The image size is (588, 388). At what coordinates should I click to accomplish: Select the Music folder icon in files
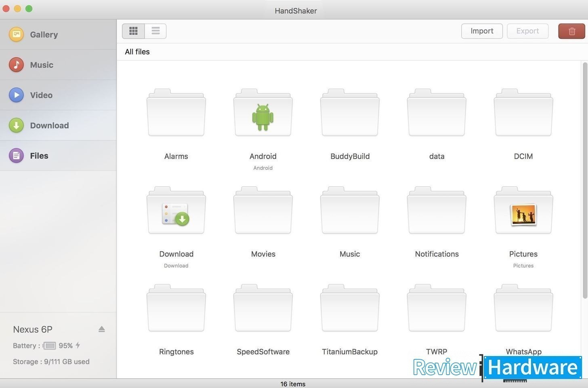350,210
